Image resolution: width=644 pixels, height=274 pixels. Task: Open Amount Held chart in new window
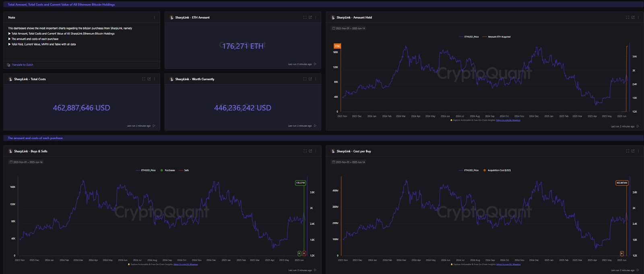633,17
